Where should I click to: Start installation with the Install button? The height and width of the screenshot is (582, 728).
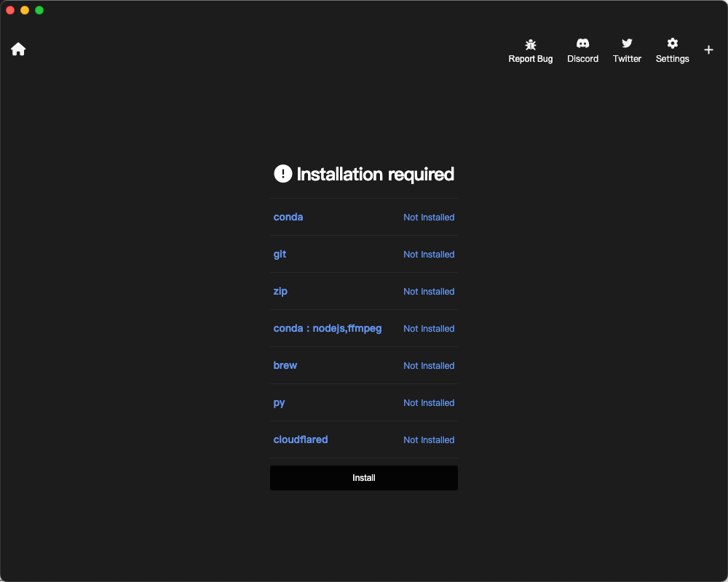click(364, 477)
